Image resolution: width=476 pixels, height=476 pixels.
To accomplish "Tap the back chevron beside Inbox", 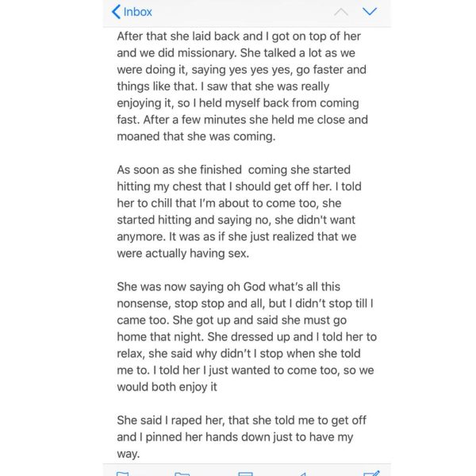I will click(116, 12).
